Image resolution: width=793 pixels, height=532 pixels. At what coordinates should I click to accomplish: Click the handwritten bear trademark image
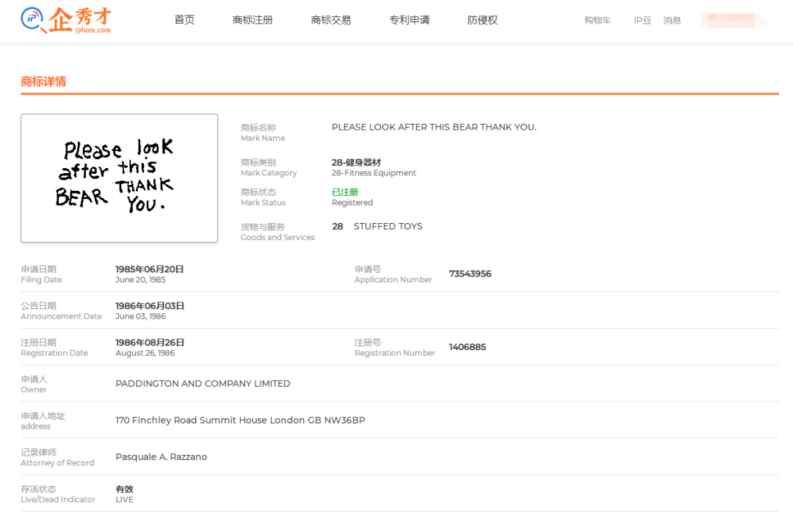pos(120,178)
